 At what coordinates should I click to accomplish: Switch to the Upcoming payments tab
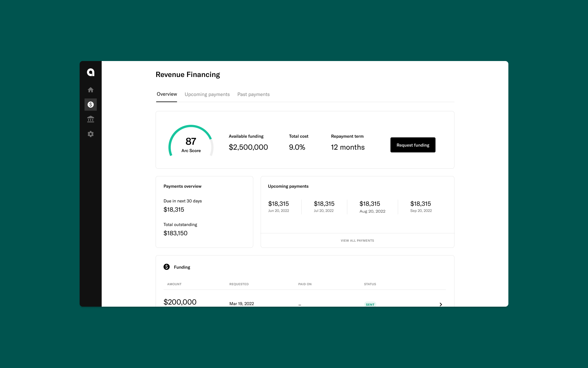[207, 94]
